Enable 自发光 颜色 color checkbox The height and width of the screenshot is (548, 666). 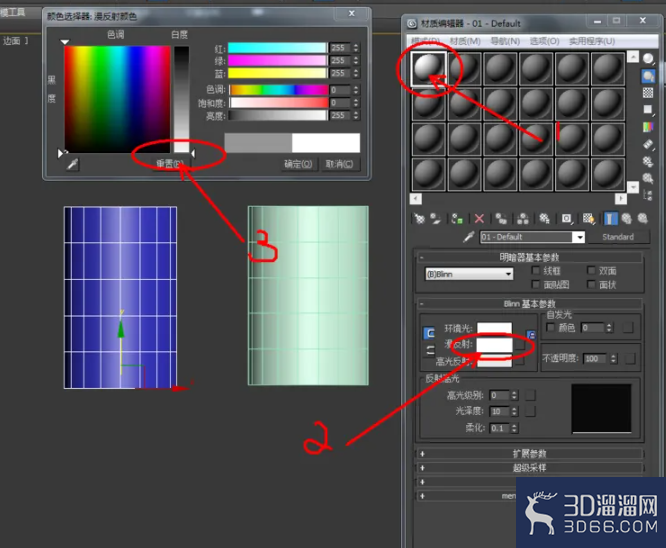(x=551, y=328)
